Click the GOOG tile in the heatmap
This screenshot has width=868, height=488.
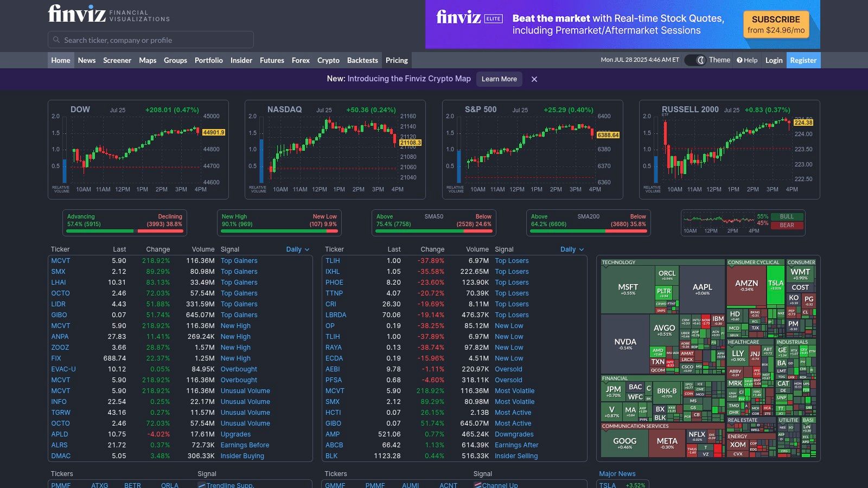625,443
